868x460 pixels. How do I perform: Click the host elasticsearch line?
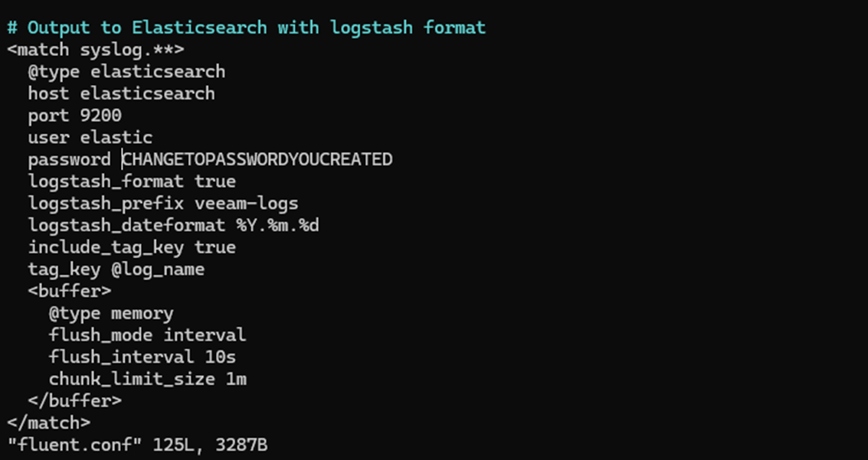[121, 93]
